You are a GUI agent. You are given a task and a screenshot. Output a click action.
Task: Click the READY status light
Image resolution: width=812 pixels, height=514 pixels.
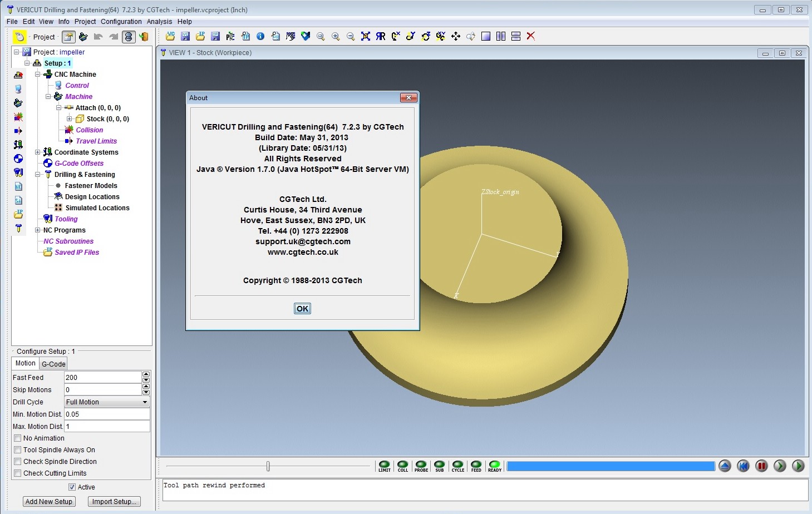coord(495,466)
